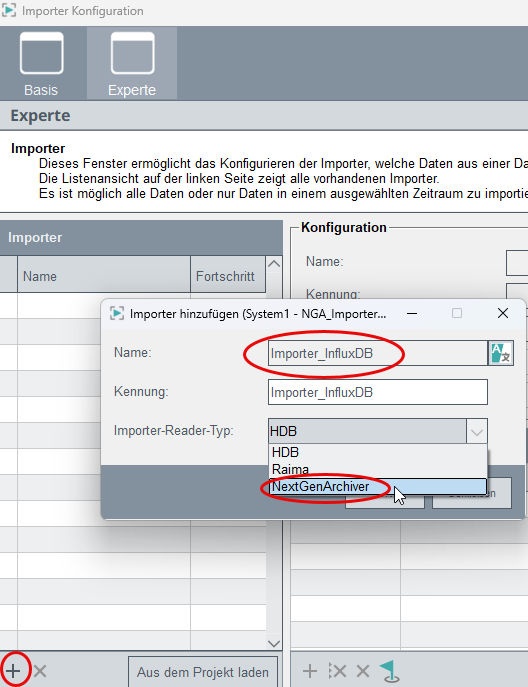Viewport: 528px width, 687px height.
Task: Switch to the Experte tab
Action: pos(132,64)
